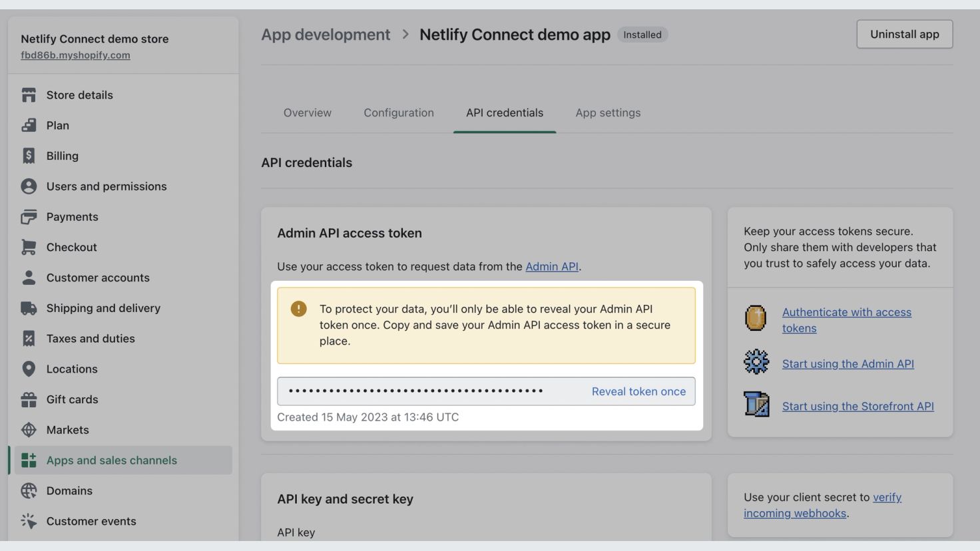
Task: Go back to App development breadcrumb
Action: pos(326,35)
